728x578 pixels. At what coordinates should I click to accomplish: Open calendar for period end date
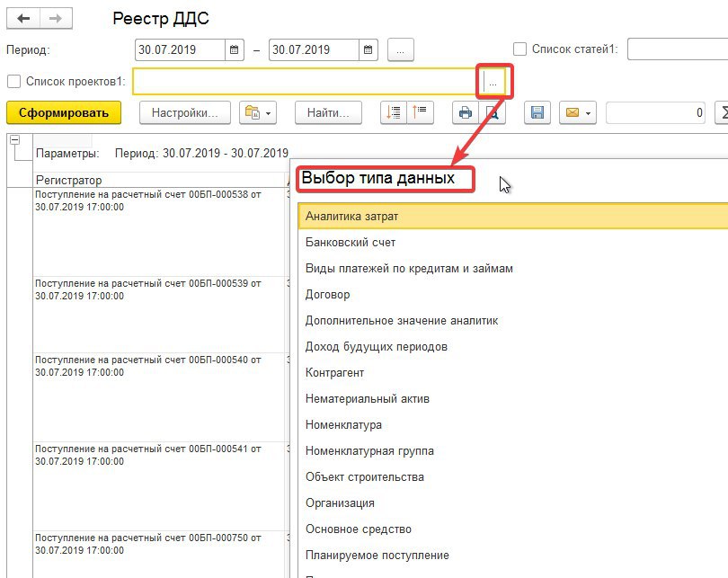(368, 49)
